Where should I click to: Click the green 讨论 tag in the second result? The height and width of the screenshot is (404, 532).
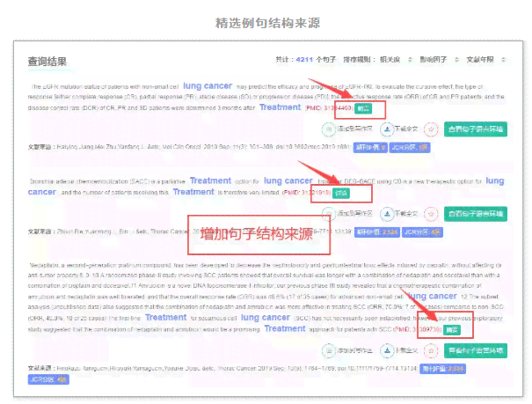coord(341,193)
